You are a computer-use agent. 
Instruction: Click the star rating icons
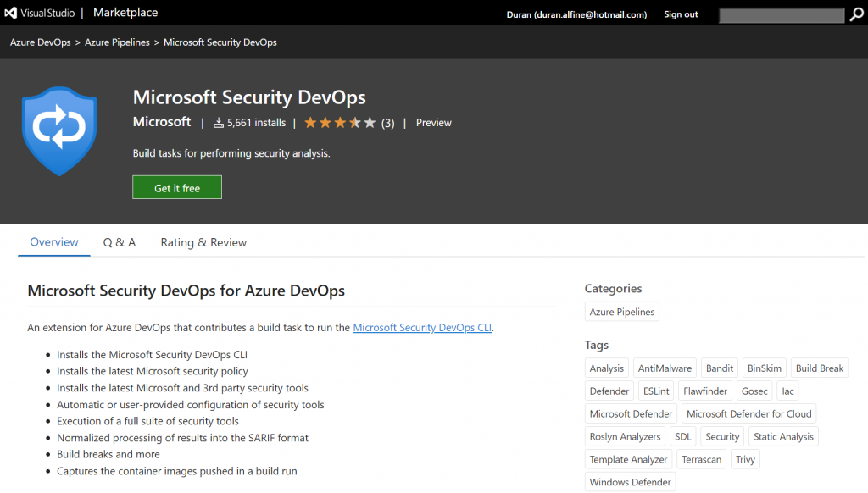click(x=339, y=123)
